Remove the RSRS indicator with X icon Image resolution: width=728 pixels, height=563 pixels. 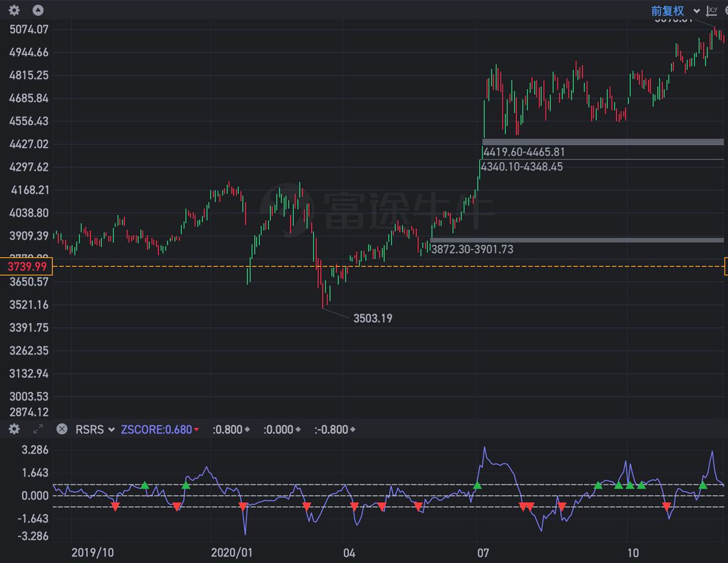(x=62, y=430)
